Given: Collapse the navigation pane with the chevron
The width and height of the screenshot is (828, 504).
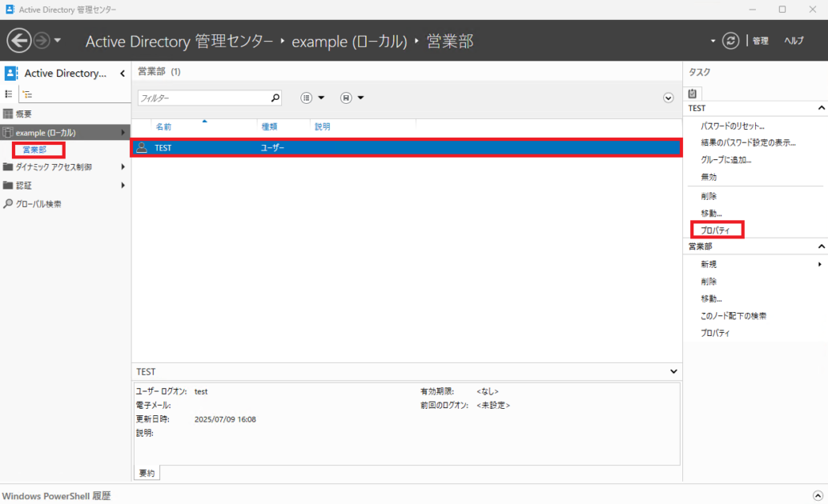Looking at the screenshot, I should pos(123,74).
